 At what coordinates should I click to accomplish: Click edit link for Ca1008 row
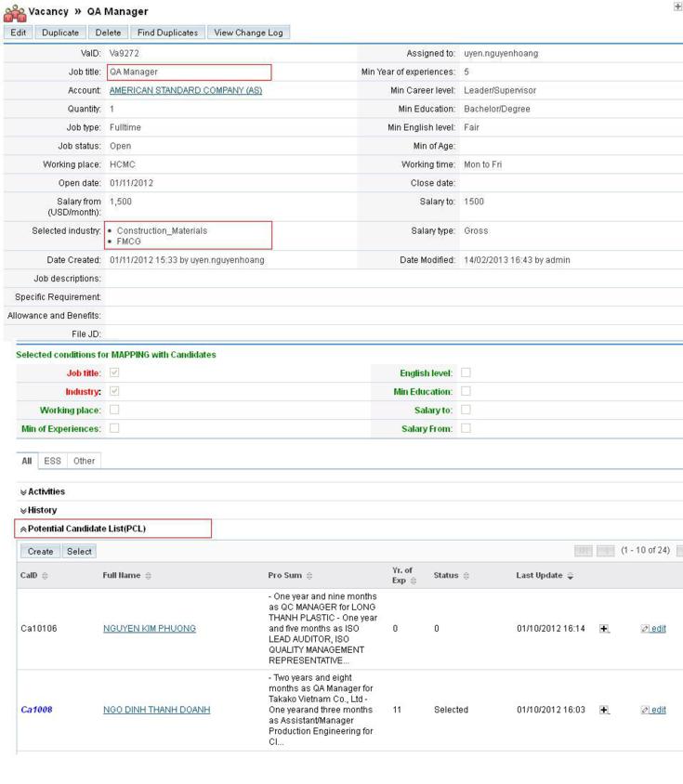[x=658, y=710]
